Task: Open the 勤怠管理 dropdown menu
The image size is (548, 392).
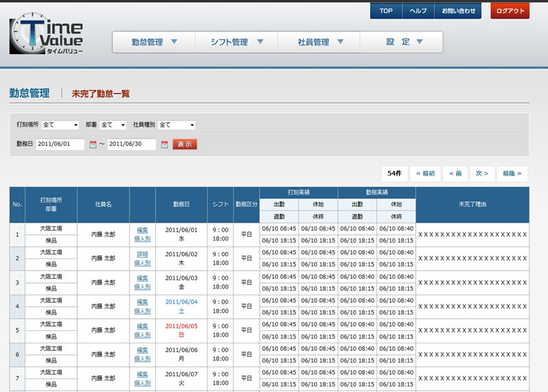Action: pyautogui.click(x=153, y=42)
